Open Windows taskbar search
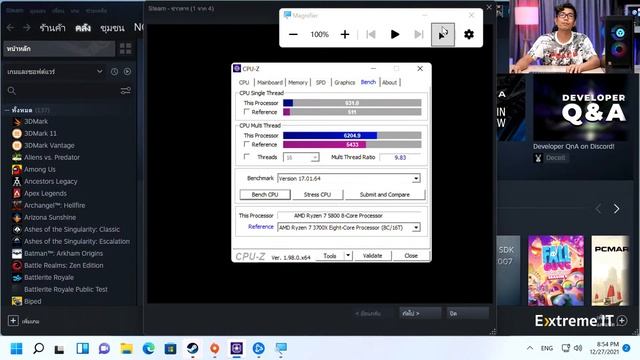Image resolution: width=640 pixels, height=360 pixels. click(39, 349)
